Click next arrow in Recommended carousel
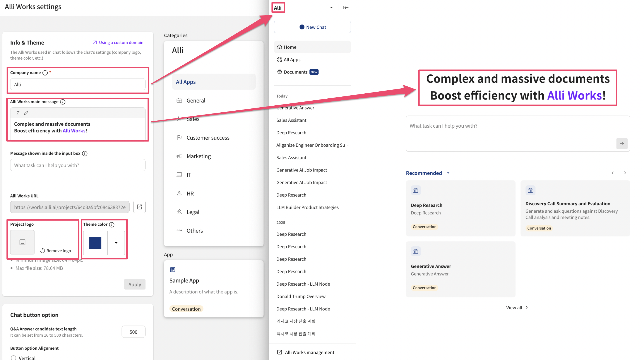Screen dimensions: 644x360 625,173
